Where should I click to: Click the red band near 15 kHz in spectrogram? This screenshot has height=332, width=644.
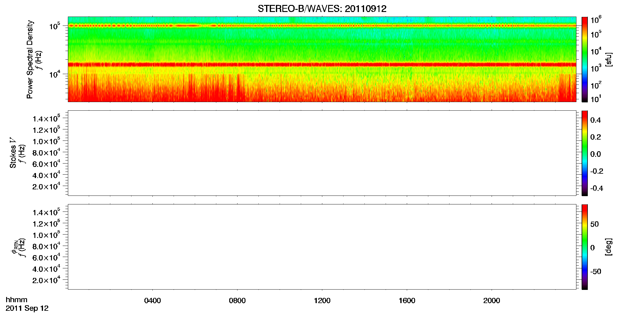322,65
